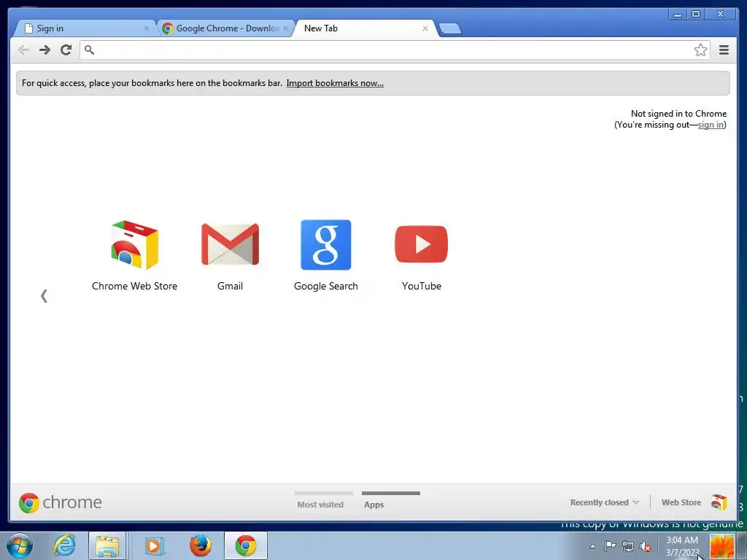
Task: Open the Chrome hamburger menu
Action: click(x=724, y=50)
